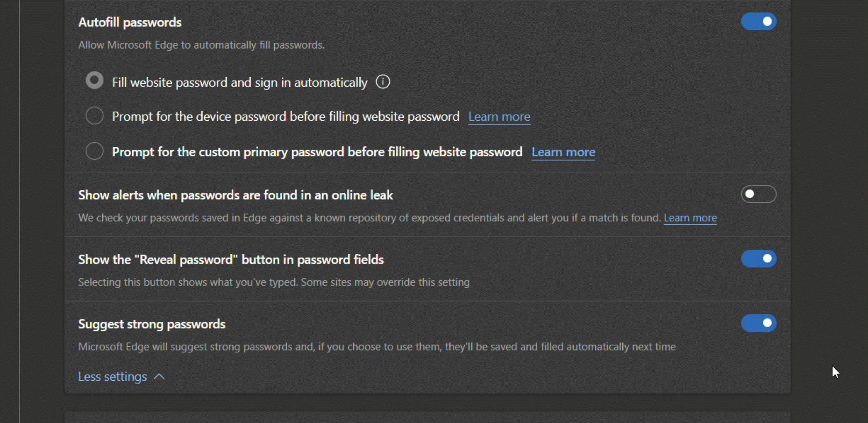Open Learn more link about exposed credentials

[x=690, y=218]
